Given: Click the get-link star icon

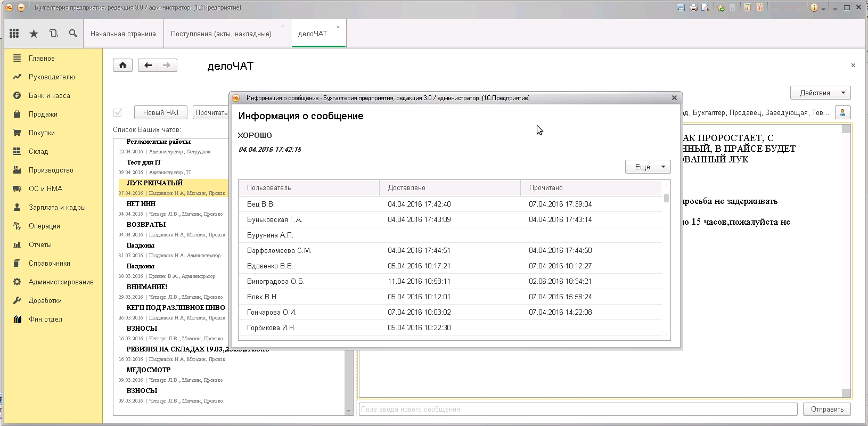Looking at the screenshot, I should point(720,7).
